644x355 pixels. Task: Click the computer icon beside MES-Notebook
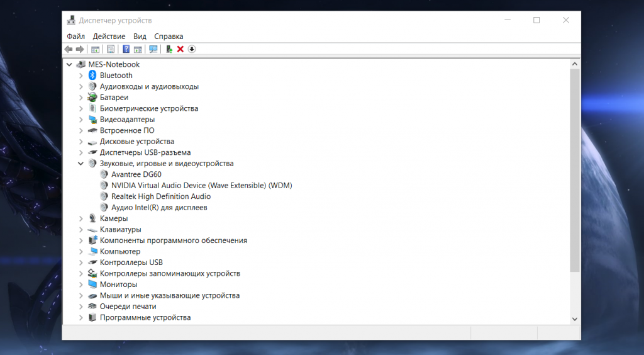point(81,64)
